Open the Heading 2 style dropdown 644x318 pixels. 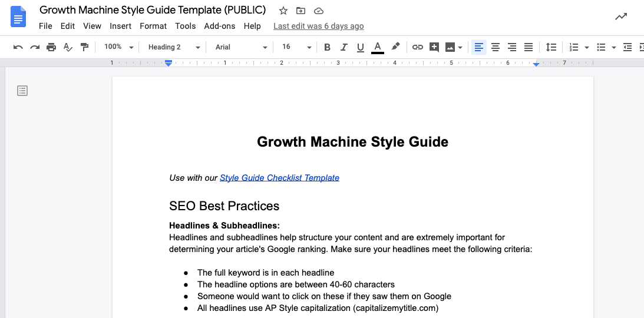coord(174,47)
